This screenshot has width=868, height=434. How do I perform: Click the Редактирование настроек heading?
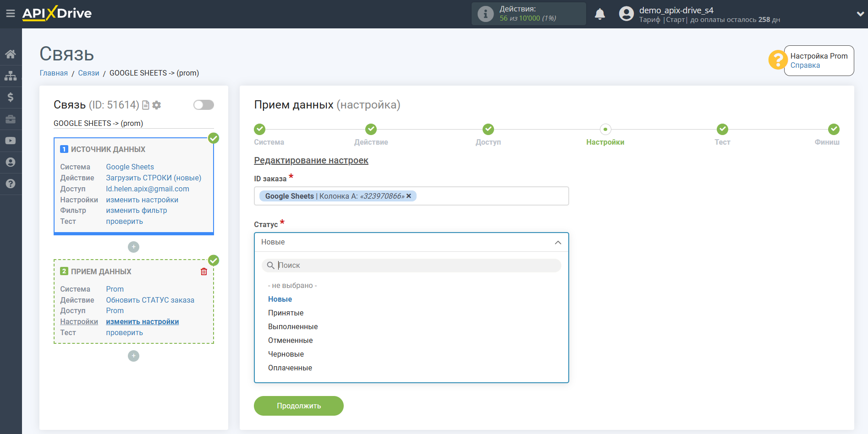point(311,161)
